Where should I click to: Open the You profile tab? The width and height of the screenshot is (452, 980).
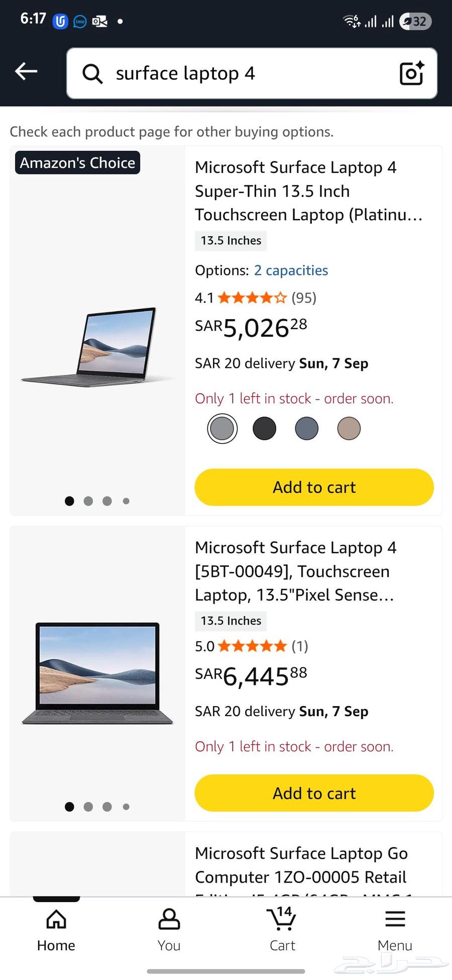(169, 929)
